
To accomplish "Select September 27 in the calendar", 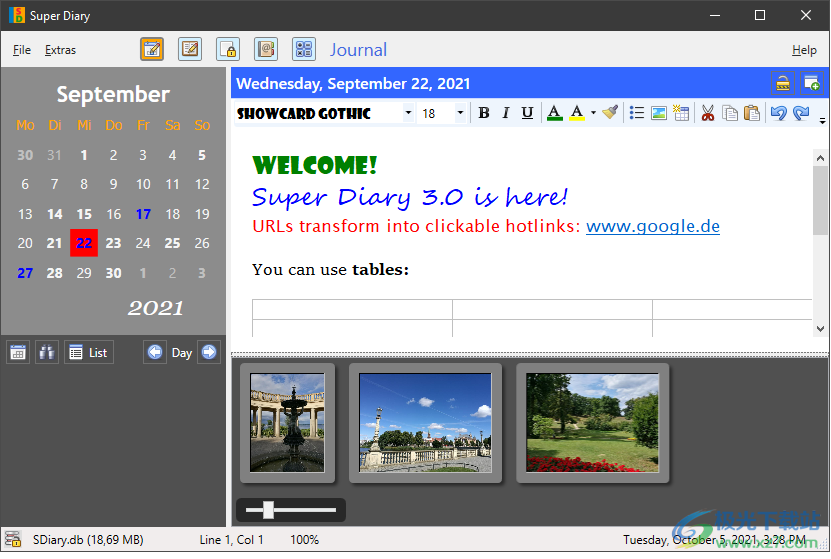I will 25,273.
